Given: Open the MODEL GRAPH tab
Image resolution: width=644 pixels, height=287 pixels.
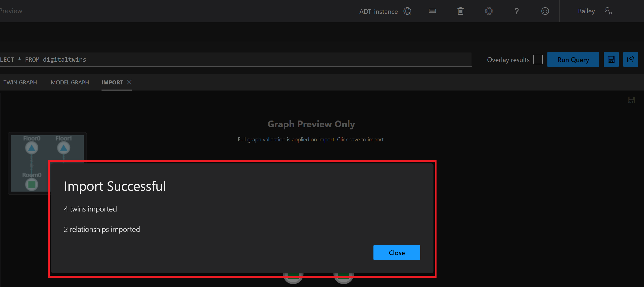Looking at the screenshot, I should click(x=70, y=82).
